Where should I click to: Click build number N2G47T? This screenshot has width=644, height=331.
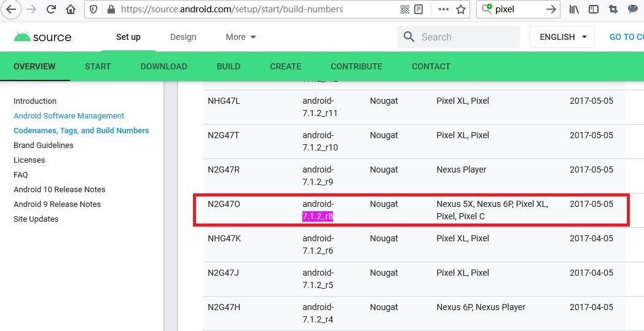[x=224, y=135]
